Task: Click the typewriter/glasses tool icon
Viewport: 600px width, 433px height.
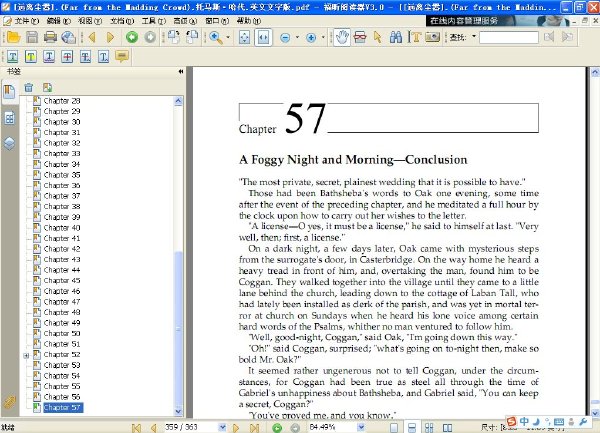Action: tap(360, 37)
